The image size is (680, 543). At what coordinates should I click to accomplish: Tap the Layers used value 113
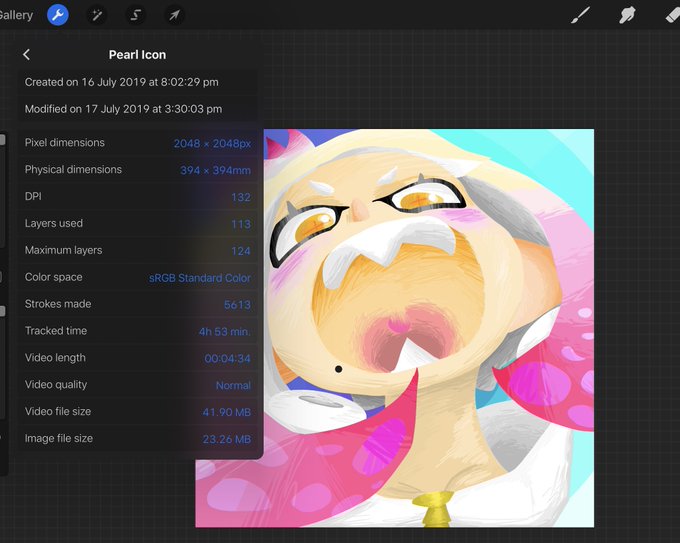(241, 224)
